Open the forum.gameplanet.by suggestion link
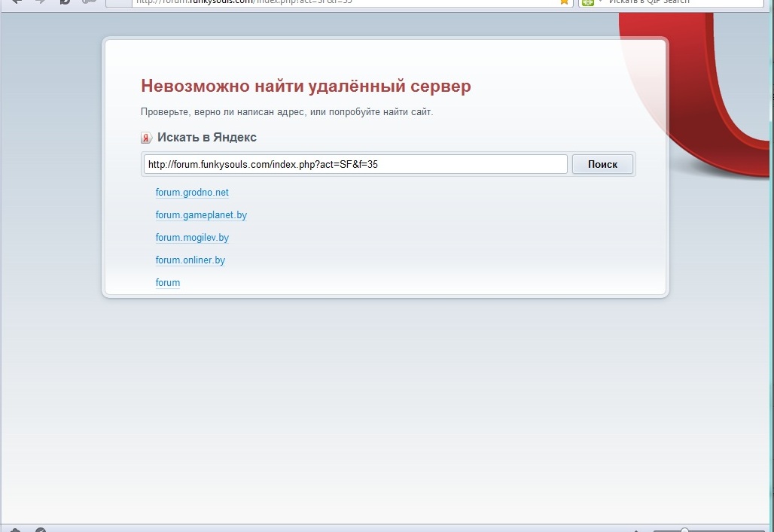The height and width of the screenshot is (532, 774). 201,215
